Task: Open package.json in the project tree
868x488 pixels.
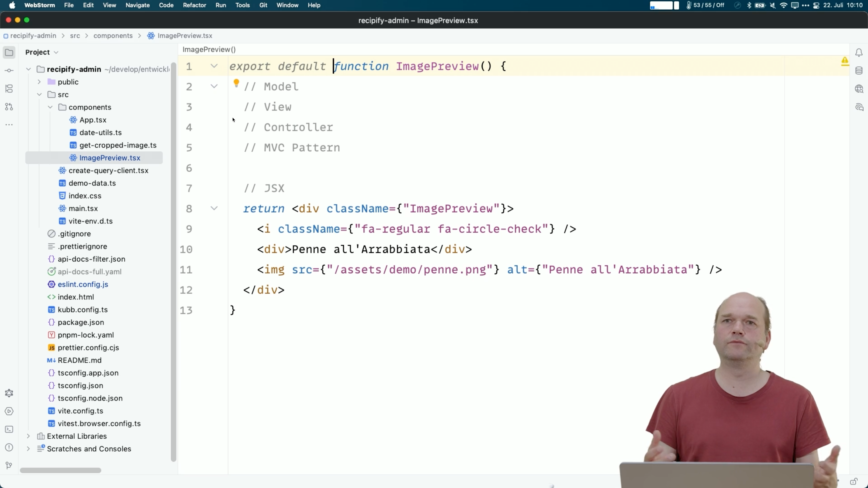Action: click(x=81, y=322)
